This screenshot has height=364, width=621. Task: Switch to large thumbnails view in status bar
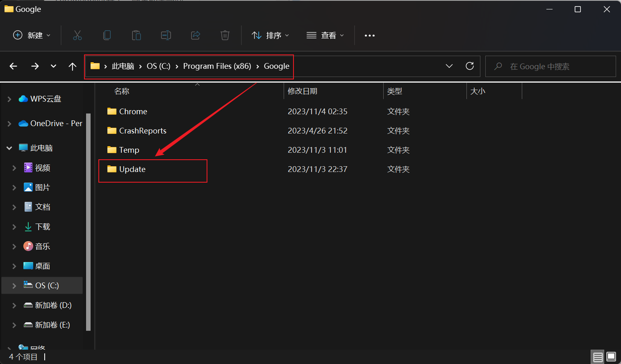(x=611, y=357)
